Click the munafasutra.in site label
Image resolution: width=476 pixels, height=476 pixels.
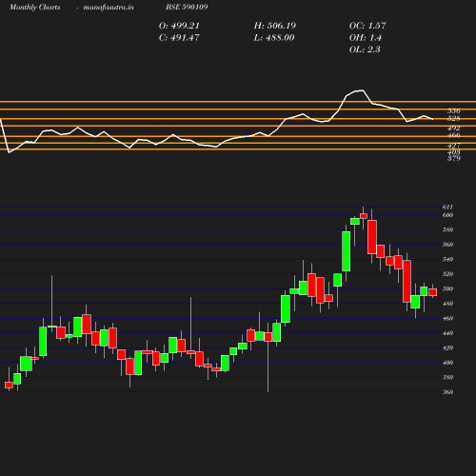coord(109,8)
